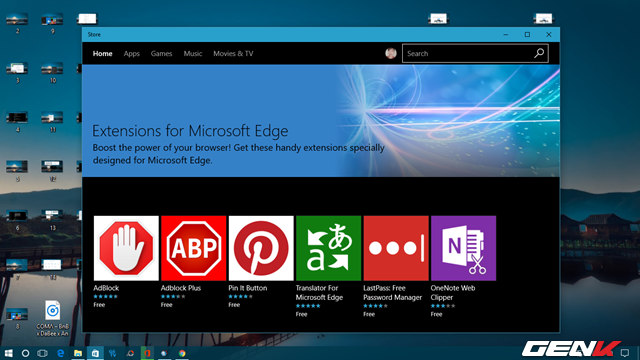
Task: Click LastPass: Free Password Manager title
Action: 392,293
